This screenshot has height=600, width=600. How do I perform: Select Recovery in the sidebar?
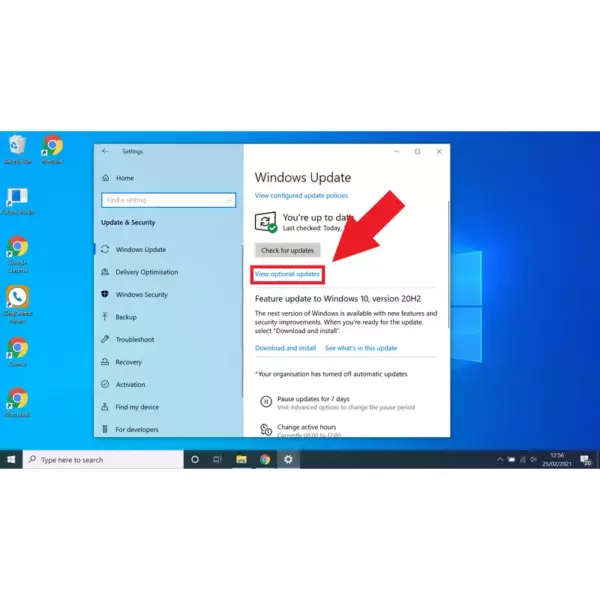pyautogui.click(x=129, y=362)
